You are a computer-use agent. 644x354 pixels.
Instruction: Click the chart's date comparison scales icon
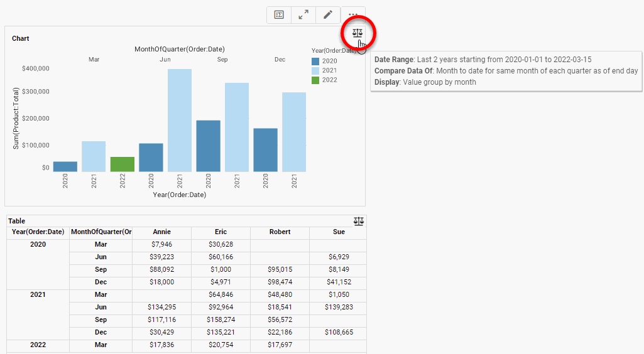pyautogui.click(x=357, y=33)
